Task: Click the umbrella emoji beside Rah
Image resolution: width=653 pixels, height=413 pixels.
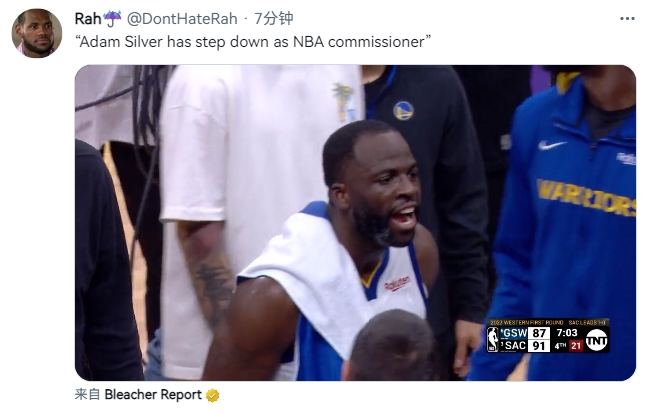Action: coord(112,19)
